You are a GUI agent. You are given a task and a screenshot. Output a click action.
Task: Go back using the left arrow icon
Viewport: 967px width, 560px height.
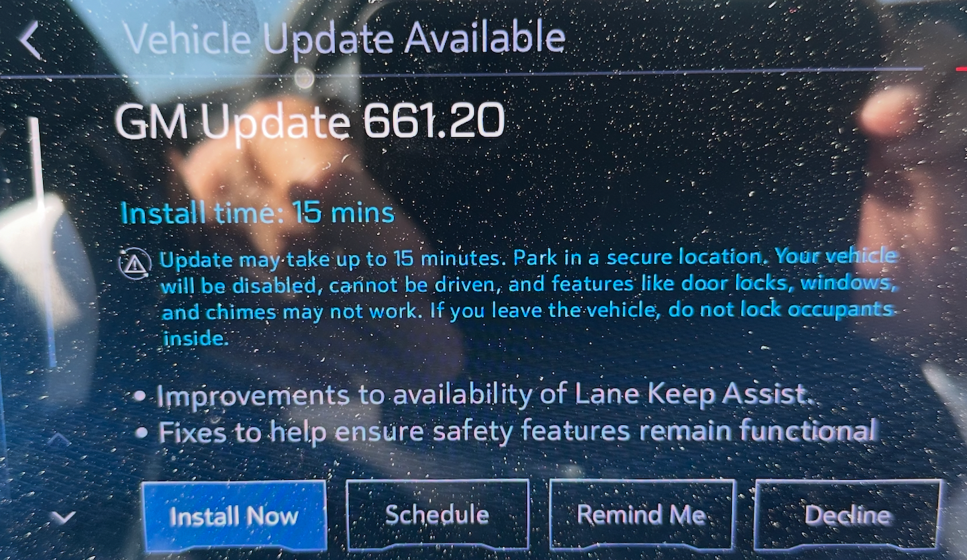tap(30, 41)
